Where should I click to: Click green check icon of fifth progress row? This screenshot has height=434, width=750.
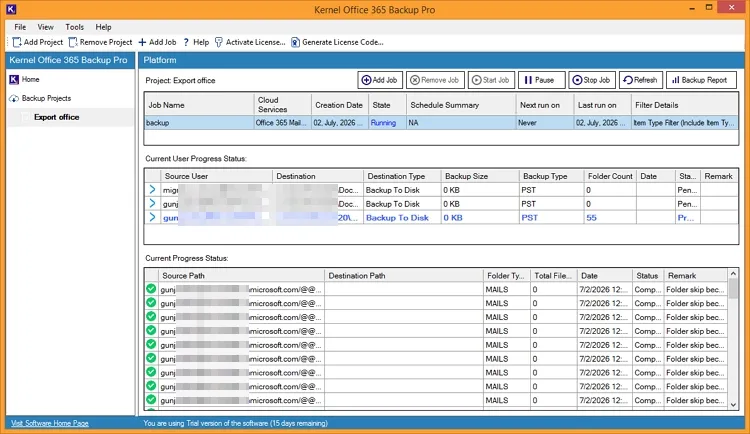(151, 345)
